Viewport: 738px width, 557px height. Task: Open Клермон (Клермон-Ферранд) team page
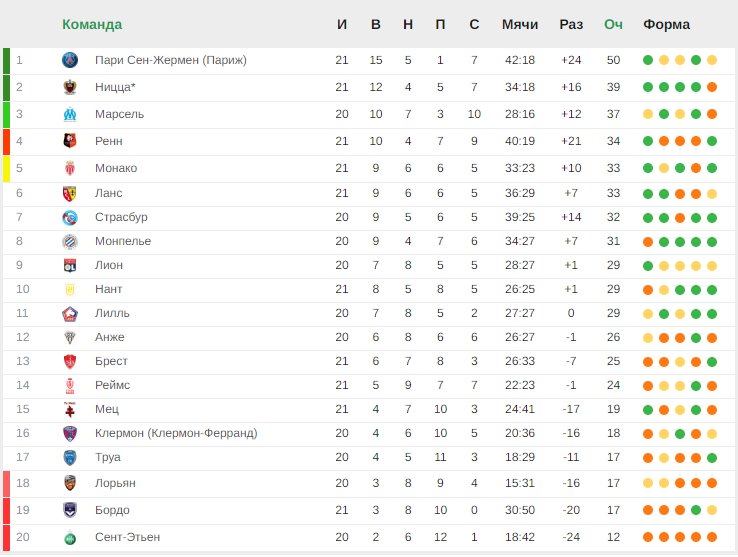point(176,433)
